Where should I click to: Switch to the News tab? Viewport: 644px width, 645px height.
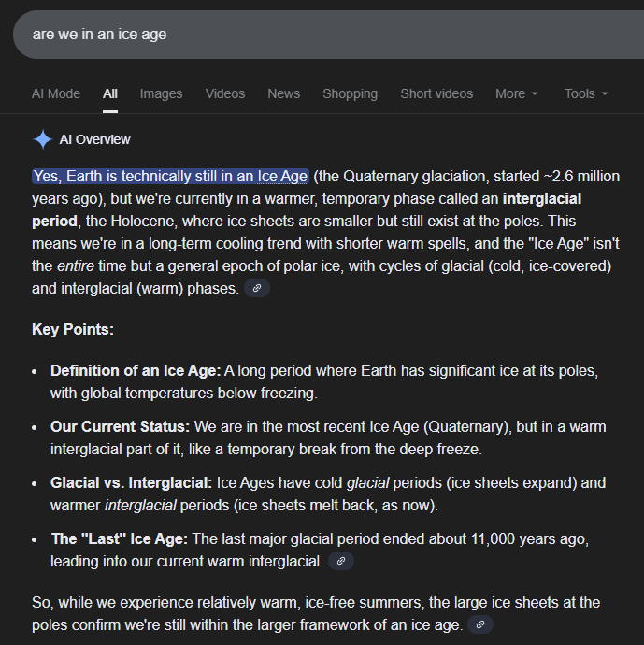[x=283, y=93]
